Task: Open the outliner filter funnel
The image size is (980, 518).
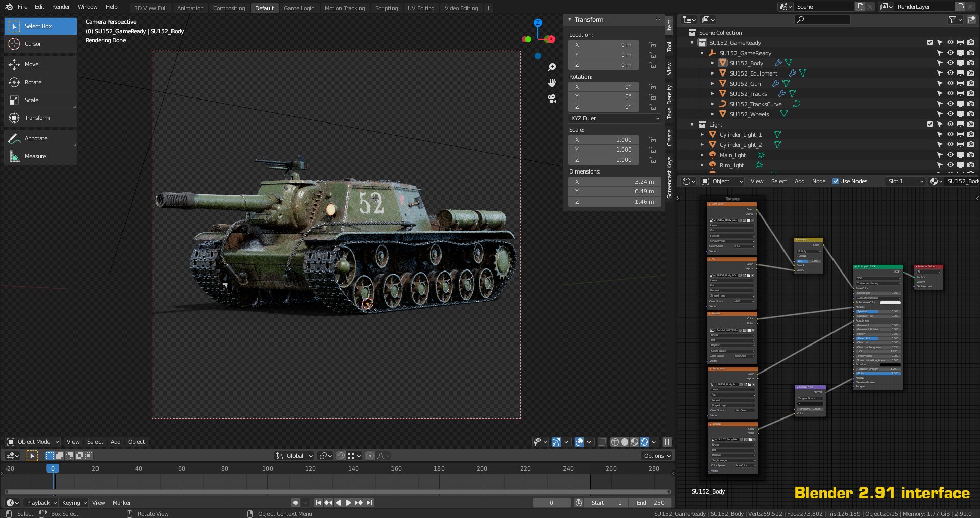Action: click(x=952, y=20)
